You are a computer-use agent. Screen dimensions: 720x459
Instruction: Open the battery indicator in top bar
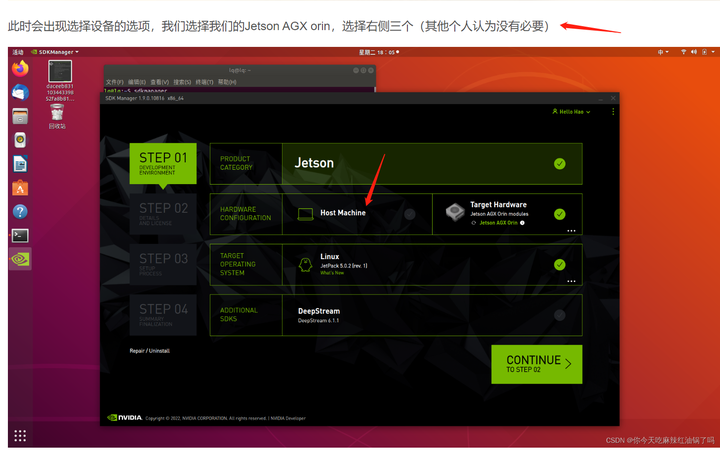coord(704,52)
